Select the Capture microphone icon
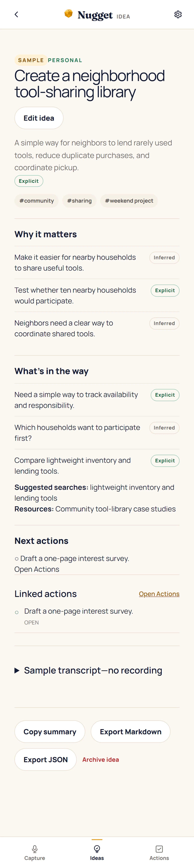194x868 pixels. [x=34, y=848]
